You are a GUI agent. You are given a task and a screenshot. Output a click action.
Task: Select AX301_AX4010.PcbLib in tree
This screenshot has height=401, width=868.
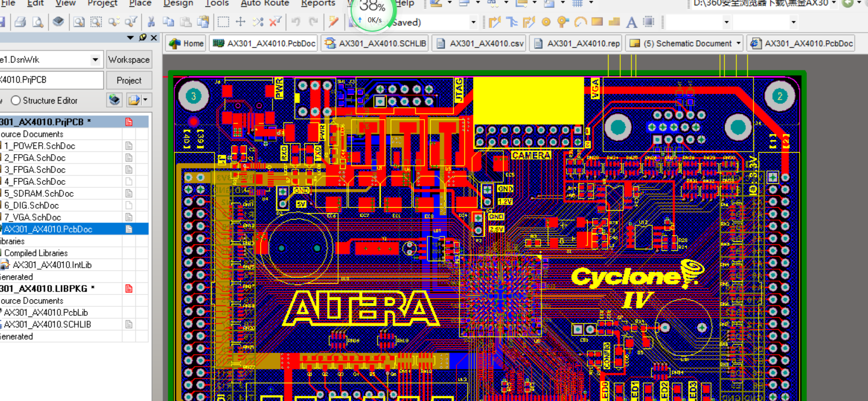[46, 312]
